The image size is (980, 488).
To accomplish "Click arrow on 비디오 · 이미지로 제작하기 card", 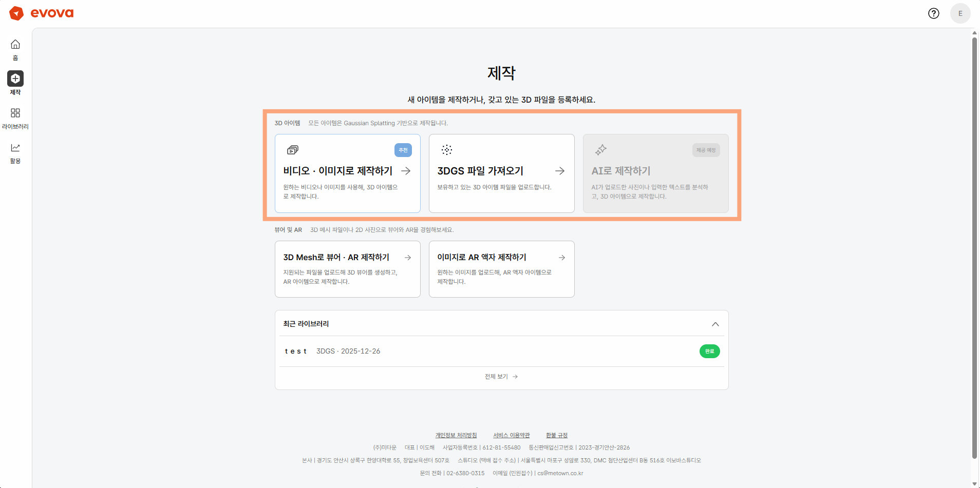I will coord(406,171).
